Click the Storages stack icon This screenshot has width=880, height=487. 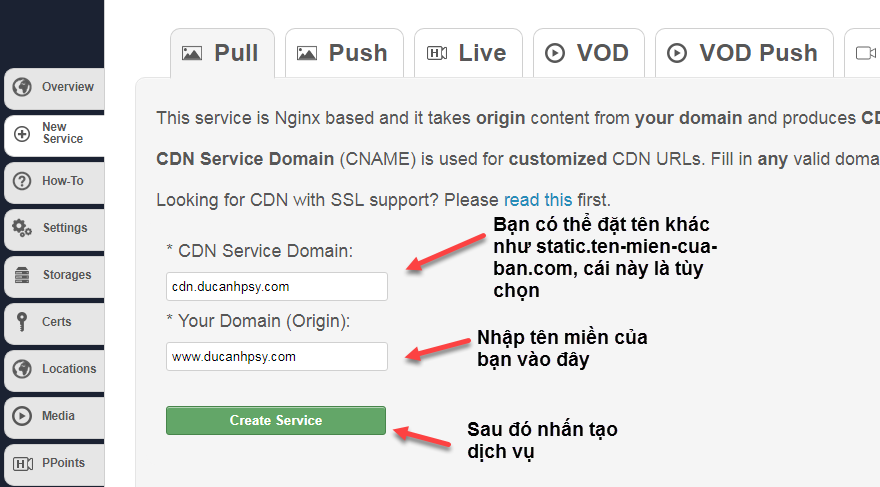22,275
